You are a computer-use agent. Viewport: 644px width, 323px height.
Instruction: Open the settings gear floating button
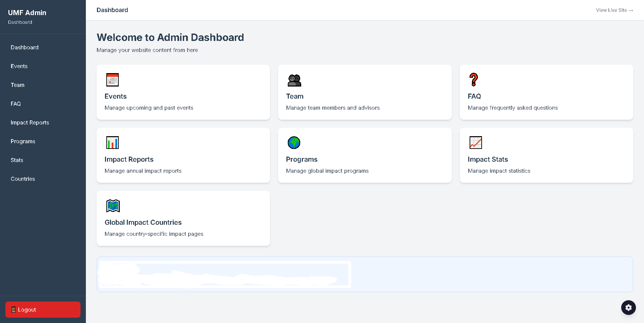pos(628,308)
